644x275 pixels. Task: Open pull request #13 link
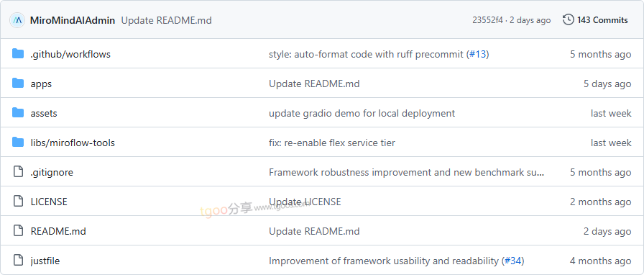477,54
